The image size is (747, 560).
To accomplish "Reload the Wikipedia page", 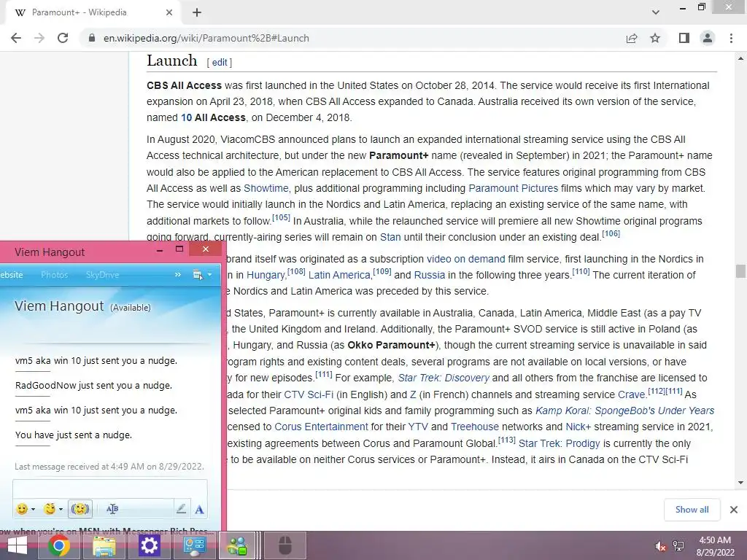I will (x=63, y=38).
